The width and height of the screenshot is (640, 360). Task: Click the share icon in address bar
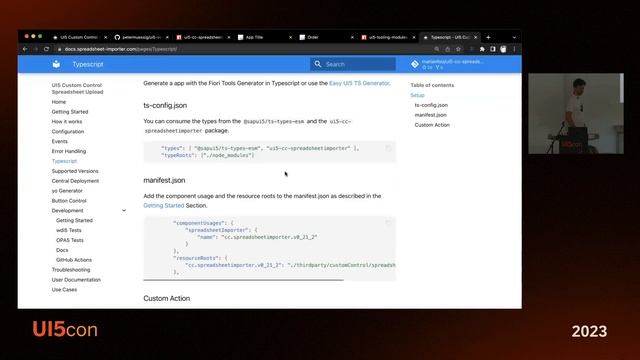point(448,49)
